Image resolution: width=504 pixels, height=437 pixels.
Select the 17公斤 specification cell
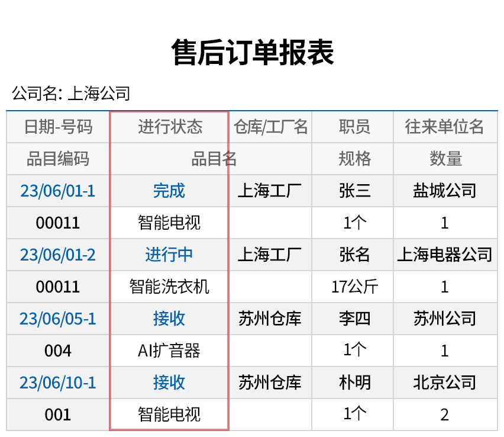(354, 287)
